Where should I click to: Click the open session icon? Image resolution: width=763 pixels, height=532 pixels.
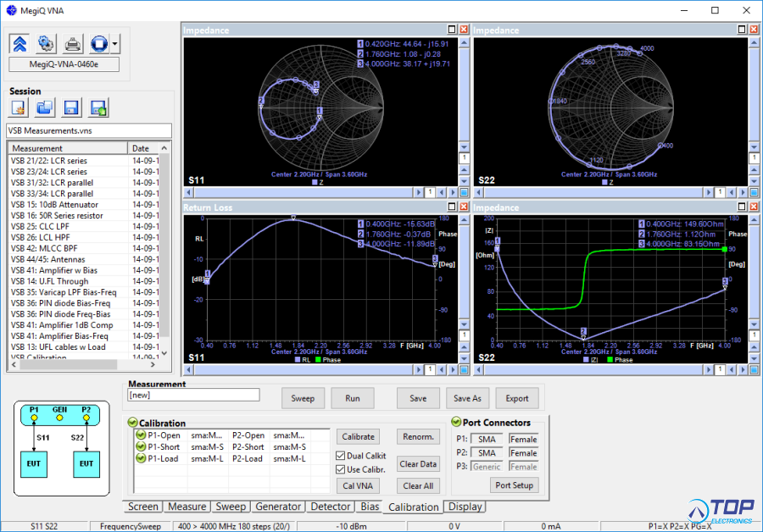tap(45, 108)
